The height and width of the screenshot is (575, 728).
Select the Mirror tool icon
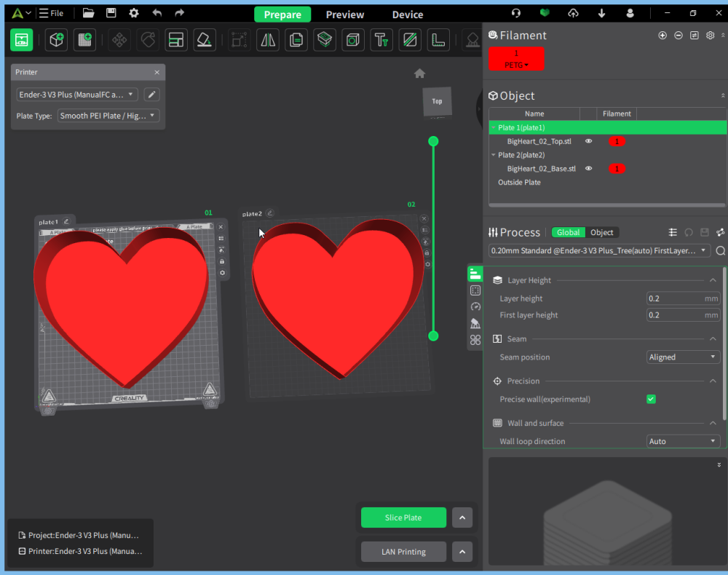click(x=268, y=40)
